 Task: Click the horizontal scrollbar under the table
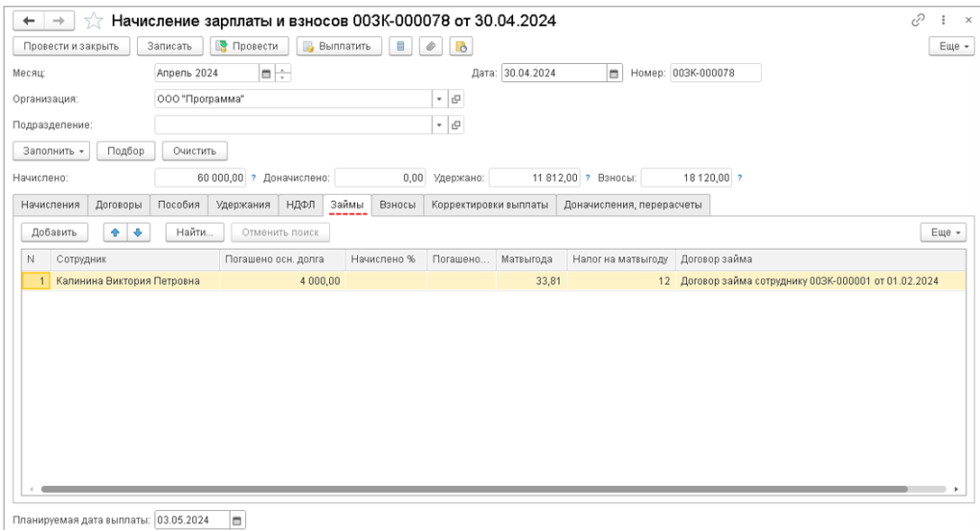coord(479,489)
